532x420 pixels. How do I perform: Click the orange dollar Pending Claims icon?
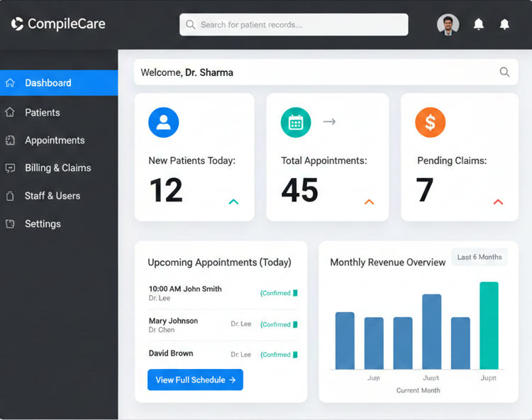[x=431, y=123]
